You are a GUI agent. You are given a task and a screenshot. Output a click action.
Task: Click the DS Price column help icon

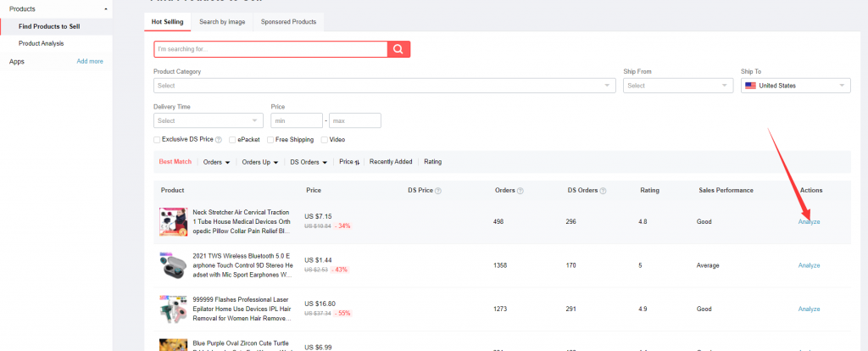[438, 191]
